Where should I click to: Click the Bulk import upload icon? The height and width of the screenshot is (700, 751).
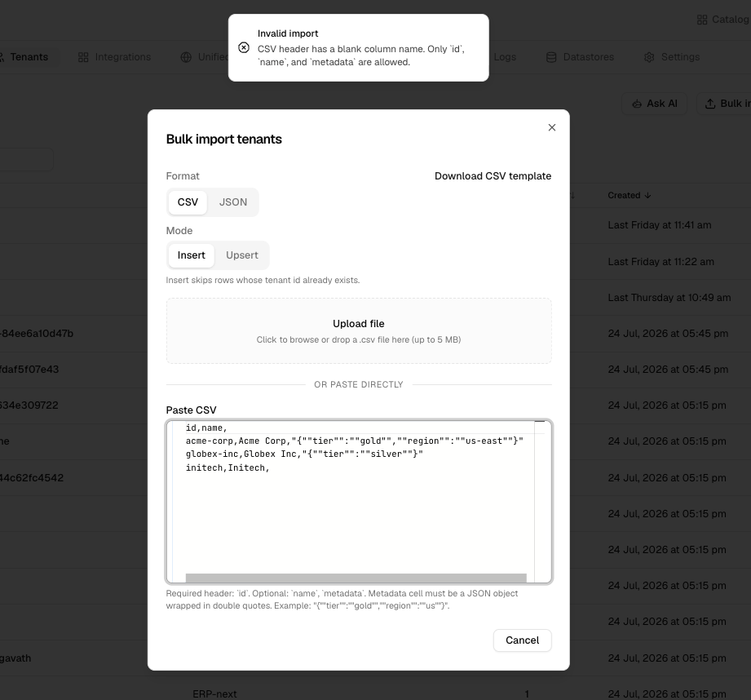[710, 104]
